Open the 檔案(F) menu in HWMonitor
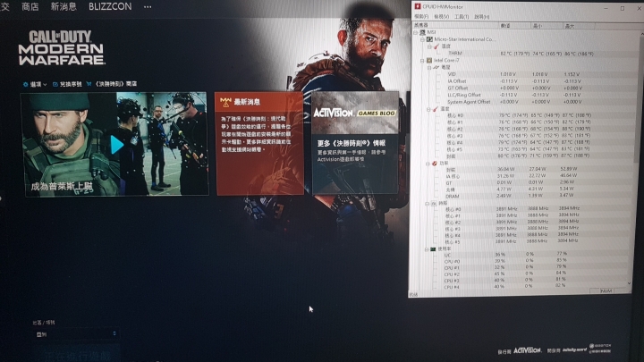This screenshot has height=362, width=644. point(421,16)
